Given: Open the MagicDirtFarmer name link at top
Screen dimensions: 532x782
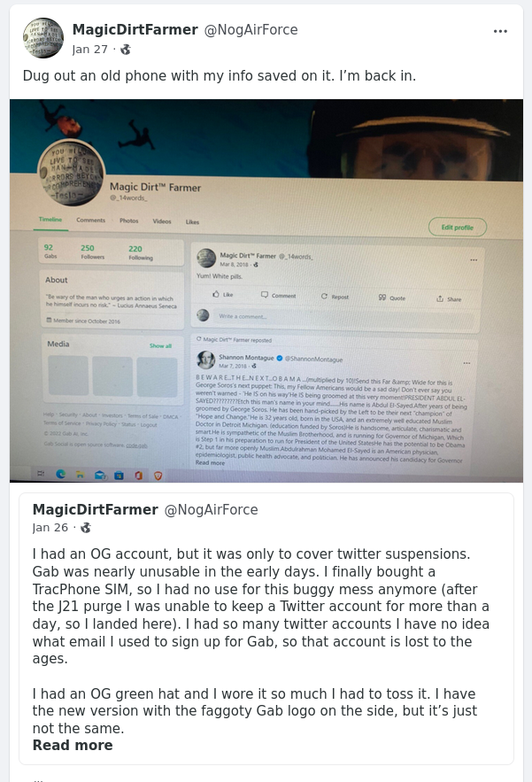Looking at the screenshot, I should click(135, 30).
